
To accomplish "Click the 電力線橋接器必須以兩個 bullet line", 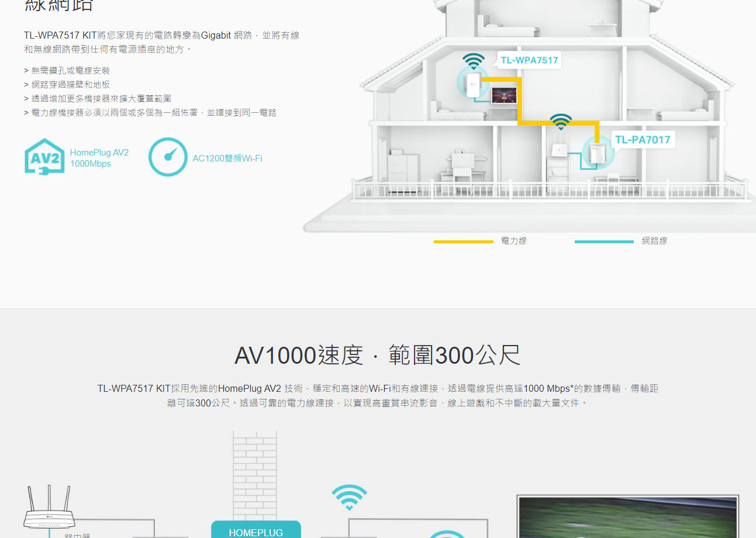I will click(150, 112).
